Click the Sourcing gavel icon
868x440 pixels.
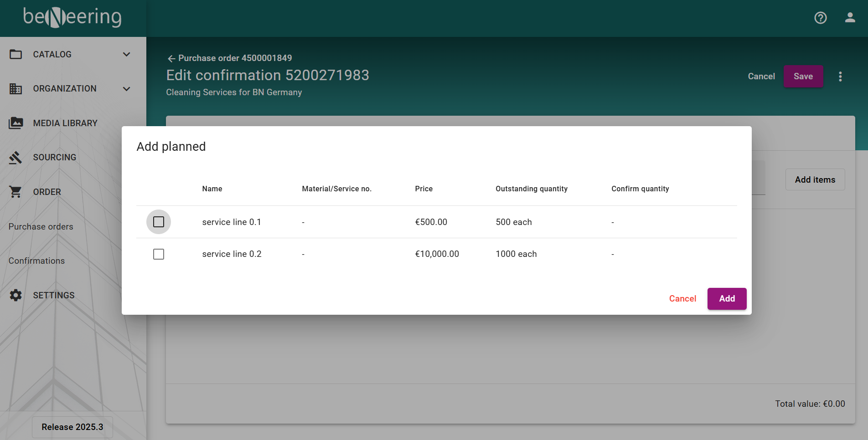[16, 158]
